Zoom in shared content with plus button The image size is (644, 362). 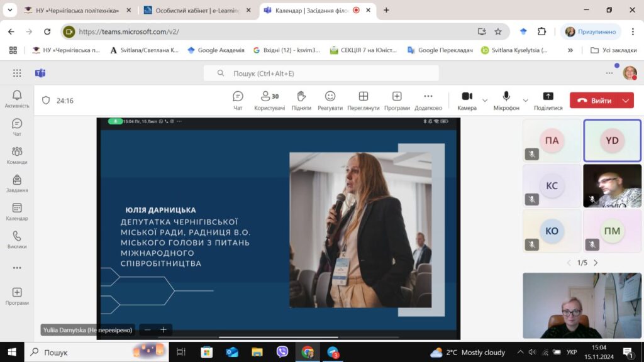tap(164, 329)
